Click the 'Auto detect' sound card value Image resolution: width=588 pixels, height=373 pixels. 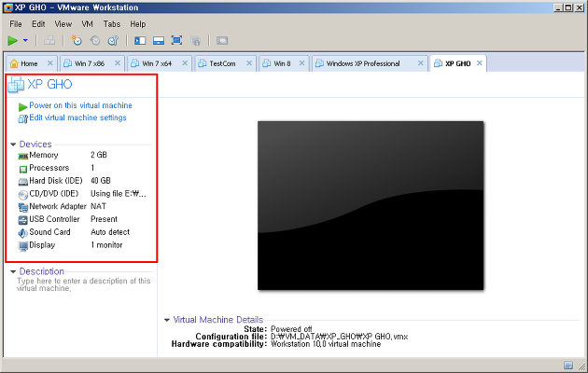(x=110, y=232)
